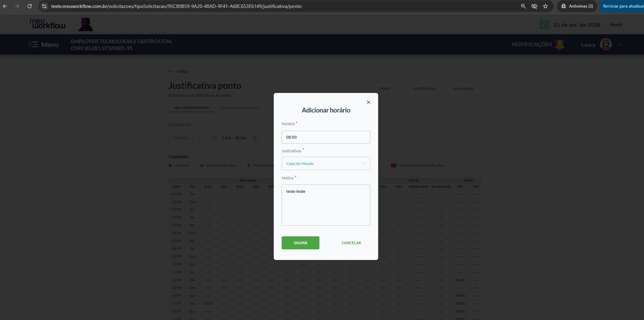The width and height of the screenshot is (644, 320).
Task: Select the ESPELHO PONTO EQUIPE tab
Action: (x=239, y=108)
